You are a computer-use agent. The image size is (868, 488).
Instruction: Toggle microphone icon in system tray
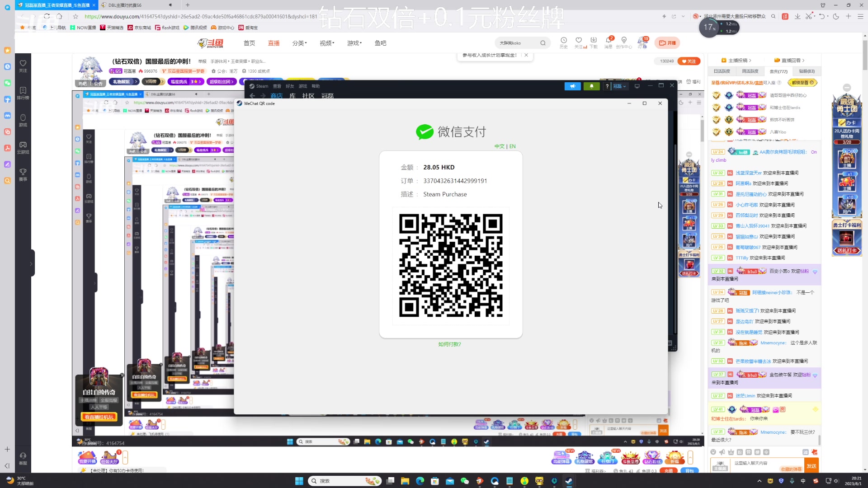792,481
